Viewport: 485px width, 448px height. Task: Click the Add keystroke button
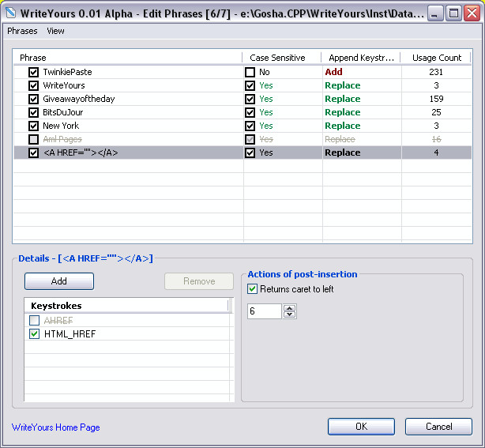tap(59, 281)
